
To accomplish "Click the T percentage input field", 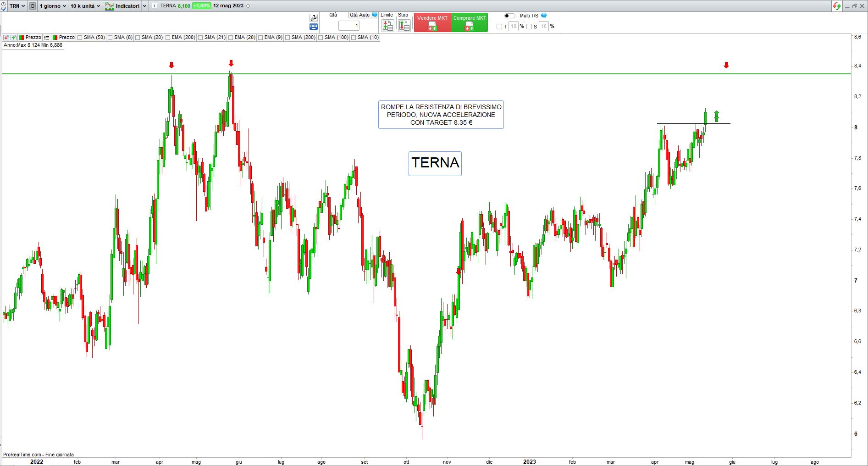I will tap(514, 27).
